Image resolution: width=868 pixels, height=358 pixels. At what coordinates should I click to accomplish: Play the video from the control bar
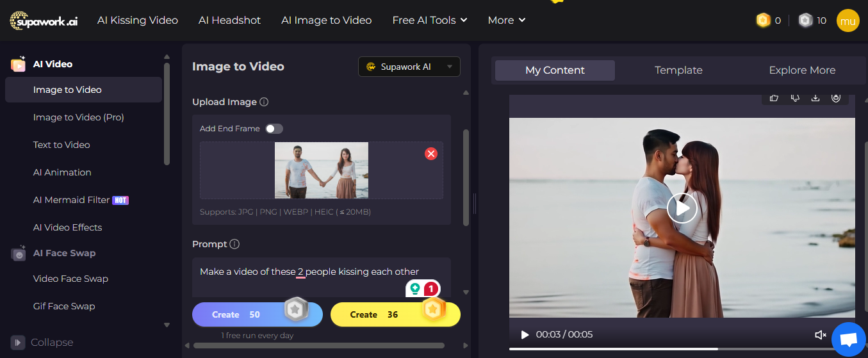(525, 334)
